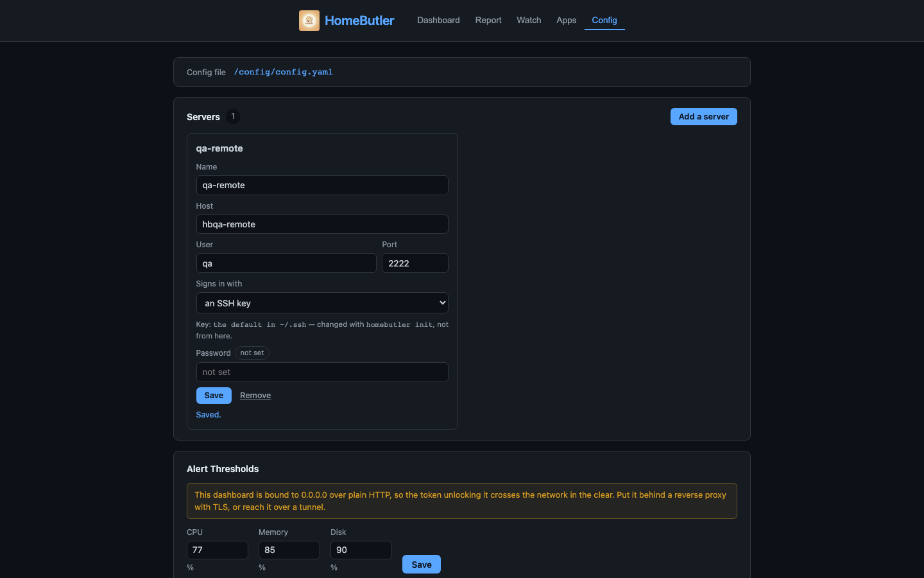Go to the Watch tab

[x=529, y=20]
